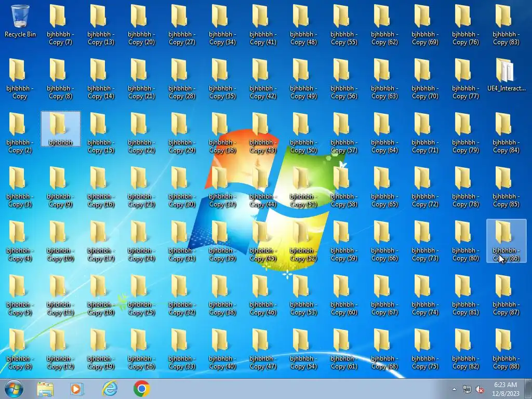The height and width of the screenshot is (399, 532).
Task: Select folder bjhbhbh - Copy (21)
Action: point(141,79)
